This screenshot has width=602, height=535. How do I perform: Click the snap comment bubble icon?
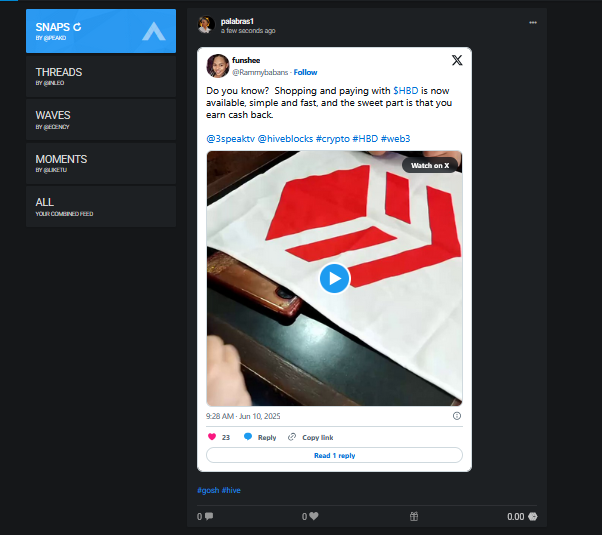209,516
